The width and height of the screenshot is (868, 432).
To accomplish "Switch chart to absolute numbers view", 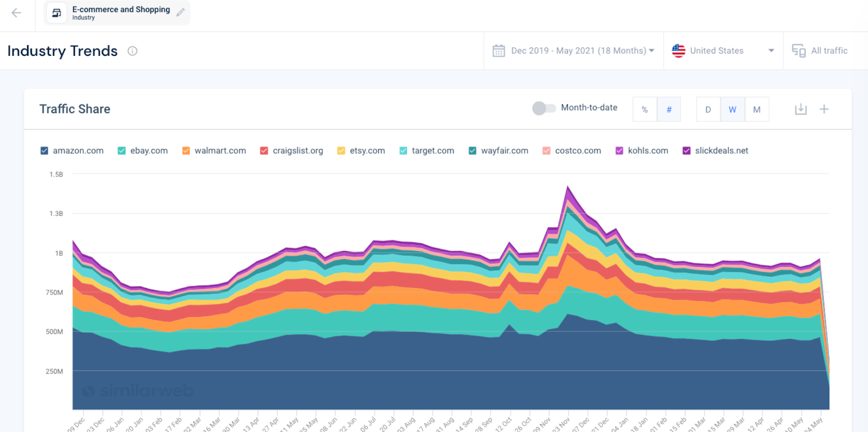I will pyautogui.click(x=669, y=109).
